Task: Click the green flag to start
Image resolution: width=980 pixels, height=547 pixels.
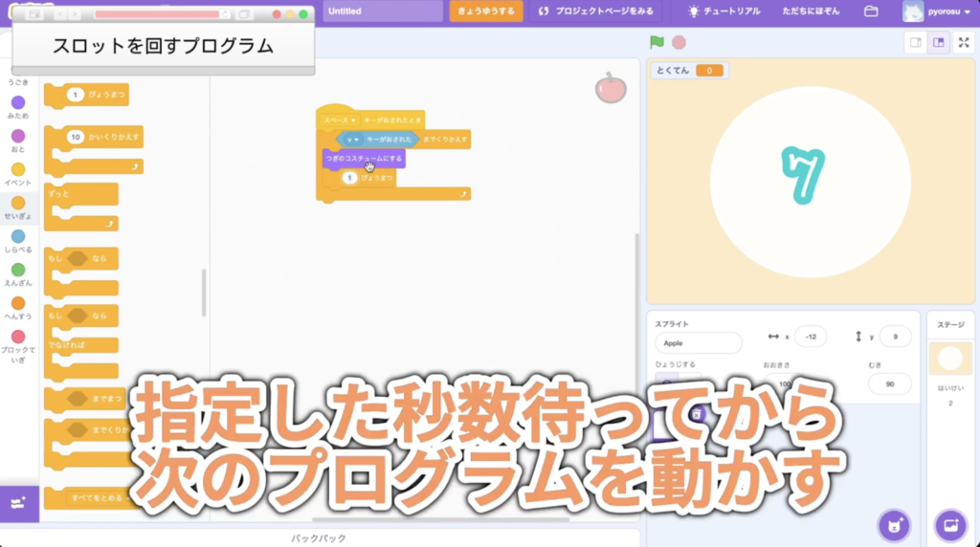Action: [657, 42]
